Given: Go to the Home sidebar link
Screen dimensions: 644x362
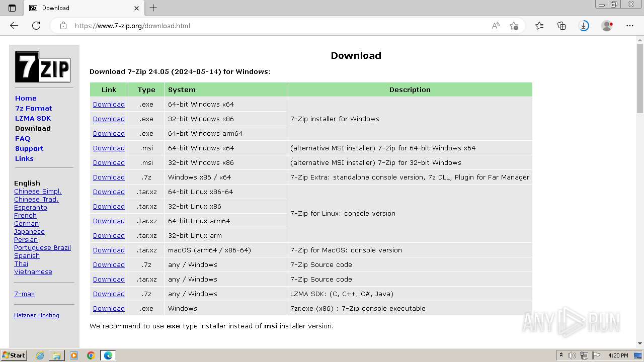Looking at the screenshot, I should click(26, 98).
